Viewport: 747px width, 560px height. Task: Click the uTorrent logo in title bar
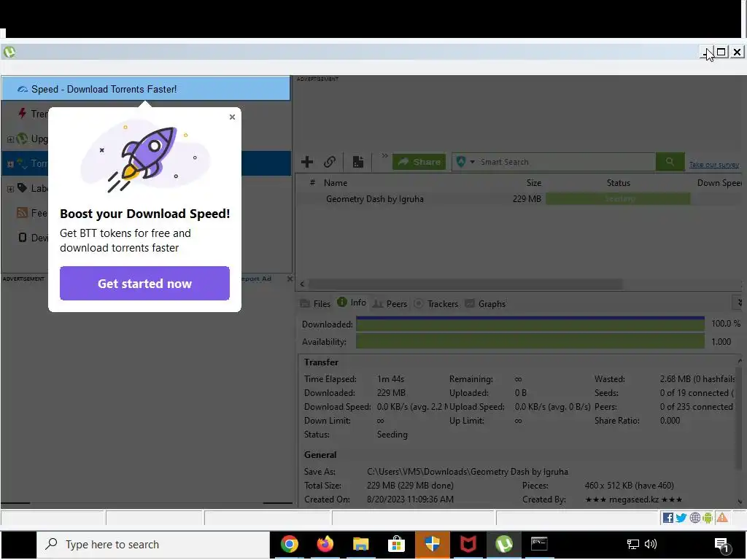click(x=9, y=52)
